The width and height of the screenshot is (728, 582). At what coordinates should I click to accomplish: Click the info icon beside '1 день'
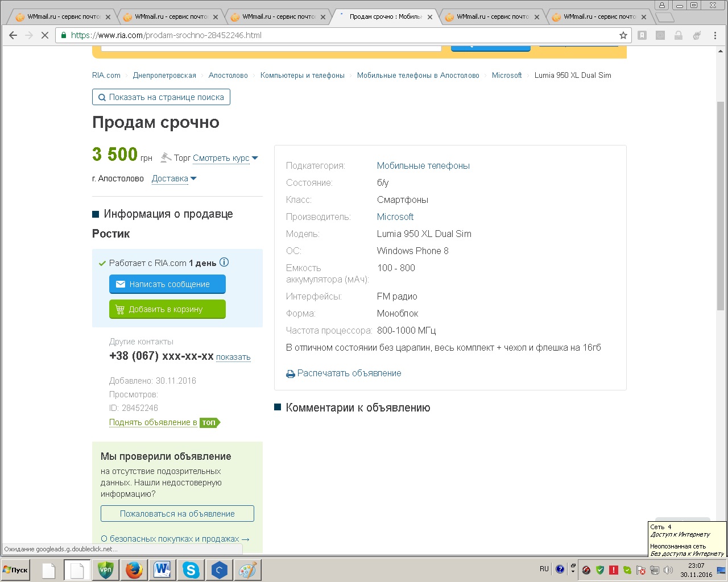(224, 263)
